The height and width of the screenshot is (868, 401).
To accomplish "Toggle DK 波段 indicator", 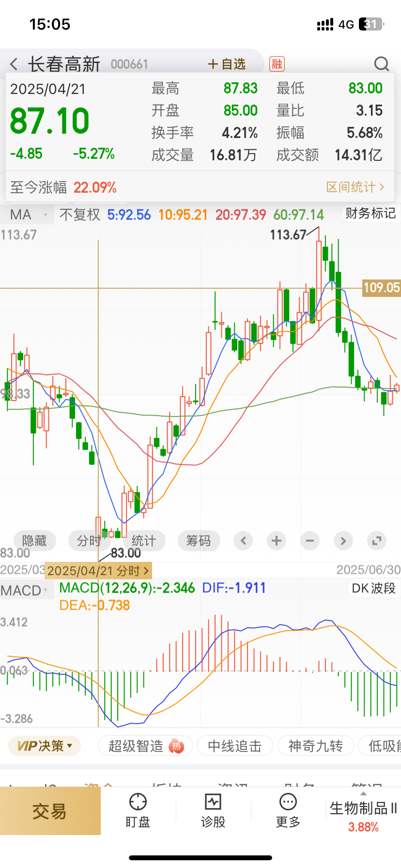I will (373, 588).
